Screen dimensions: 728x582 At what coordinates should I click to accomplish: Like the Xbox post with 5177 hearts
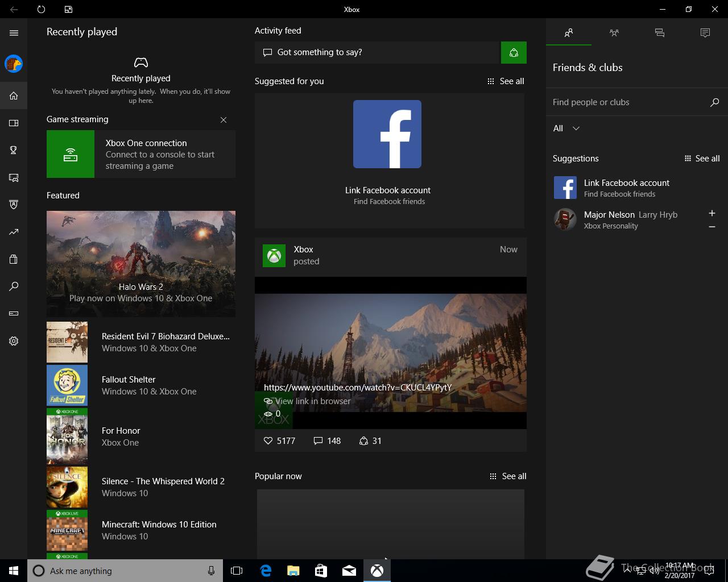[279, 440]
